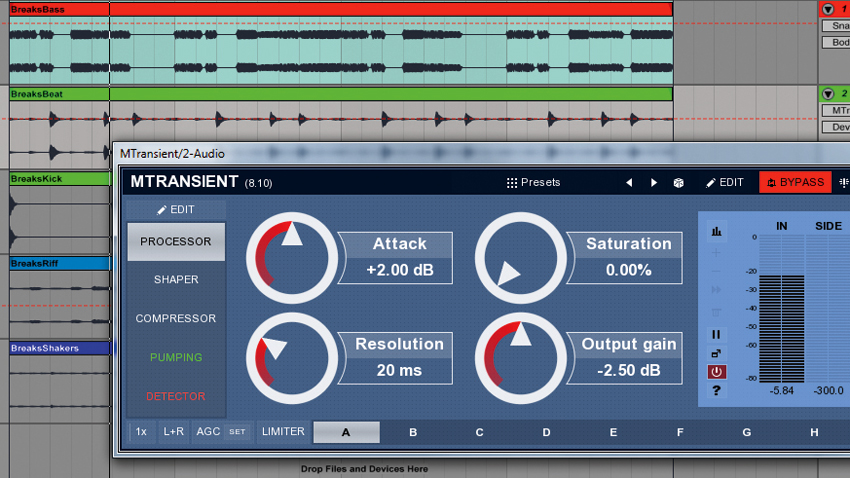The image size is (850, 478).
Task: Select the BreaksBass clip header
Action: (341, 9)
